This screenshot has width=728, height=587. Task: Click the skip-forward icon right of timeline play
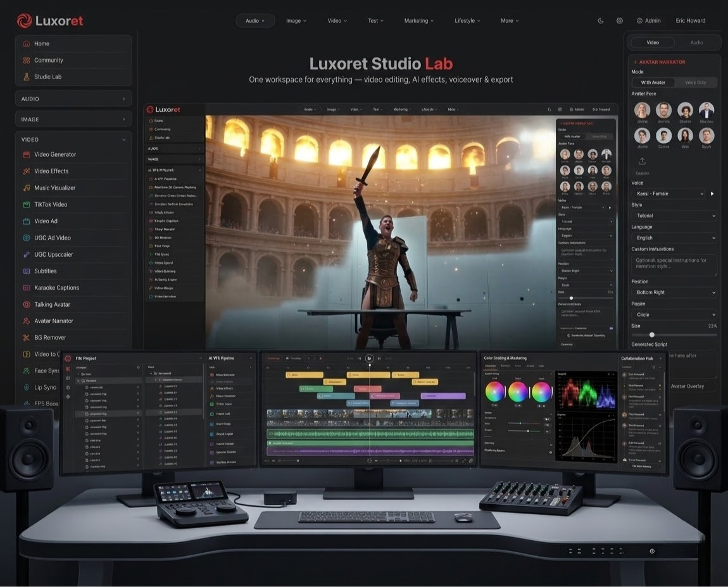tap(379, 358)
